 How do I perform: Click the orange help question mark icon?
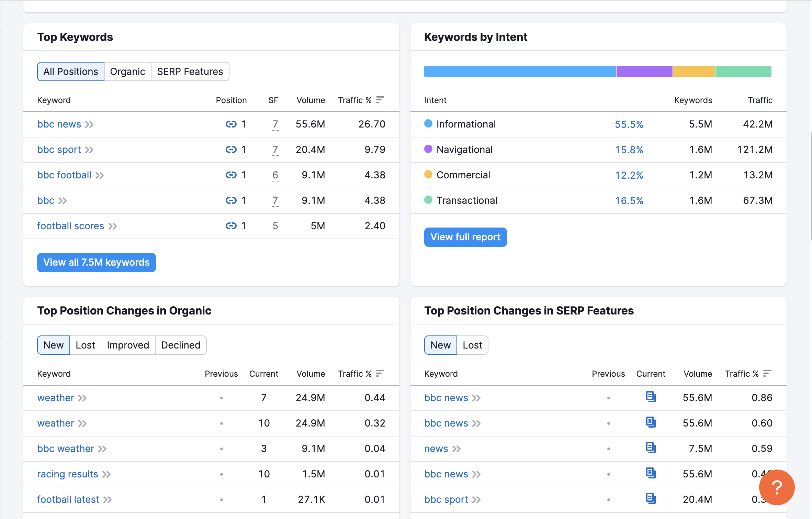[x=776, y=487]
